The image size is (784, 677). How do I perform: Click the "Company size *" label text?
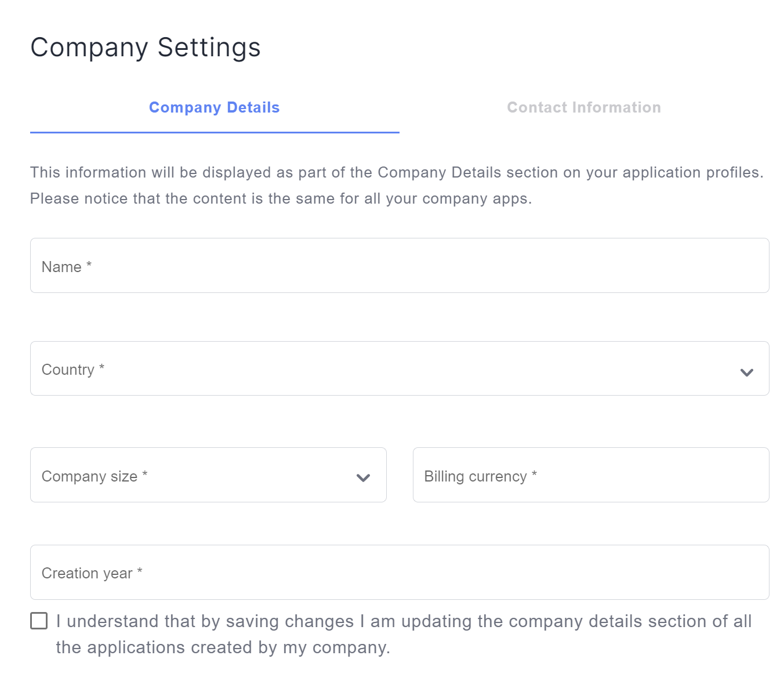point(95,476)
